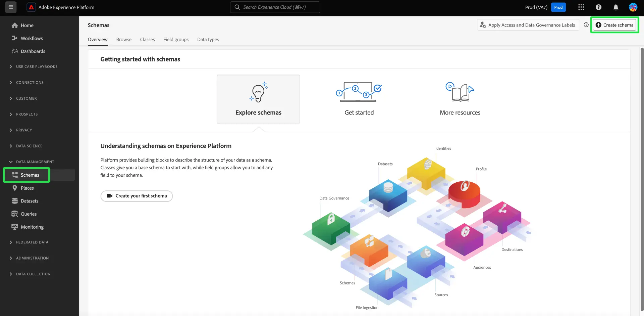This screenshot has height=316, width=644.
Task: Open the app switcher grid icon
Action: [x=581, y=7]
